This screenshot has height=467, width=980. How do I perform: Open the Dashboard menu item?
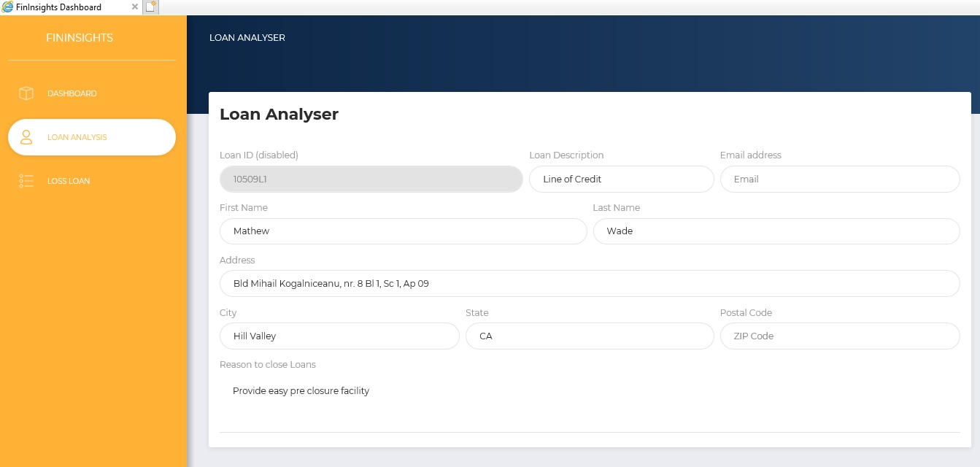92,93
